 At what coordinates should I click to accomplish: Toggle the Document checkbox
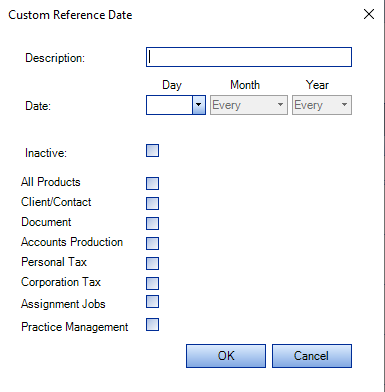tap(152, 223)
